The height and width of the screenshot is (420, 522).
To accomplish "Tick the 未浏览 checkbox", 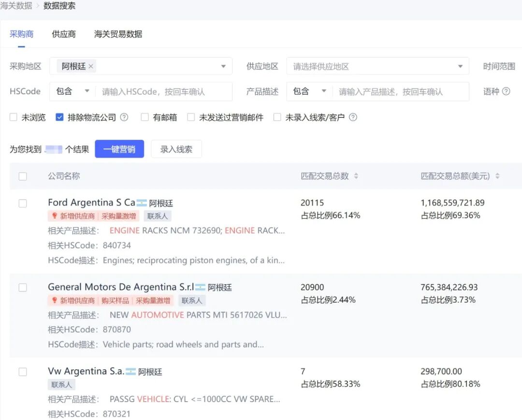I will coord(14,117).
